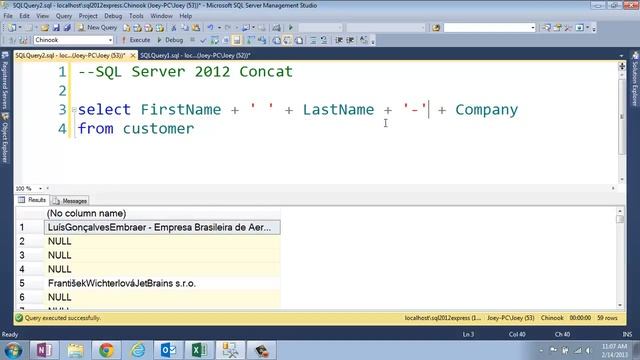Switch output to Results to Grid

pyautogui.click(x=288, y=40)
